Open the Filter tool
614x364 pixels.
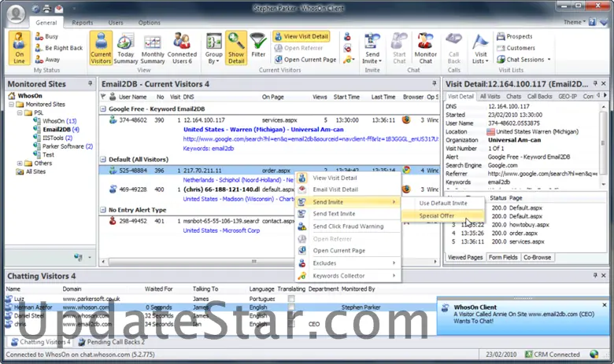(x=258, y=46)
